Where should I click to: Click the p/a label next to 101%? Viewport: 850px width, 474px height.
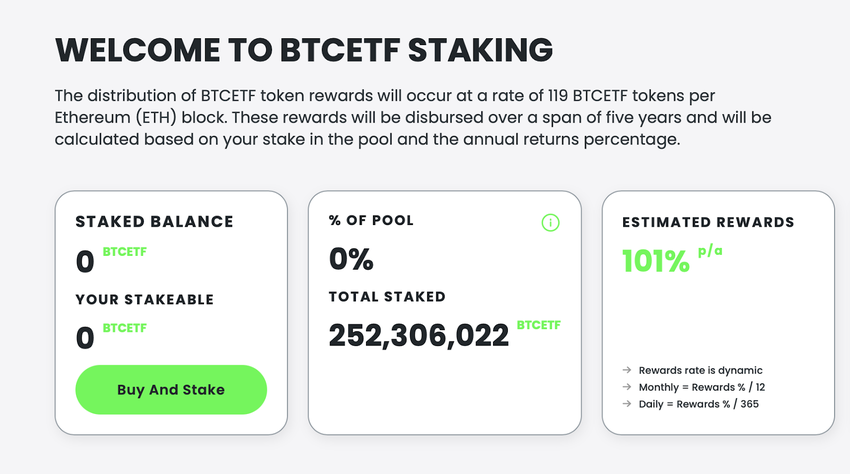(709, 251)
